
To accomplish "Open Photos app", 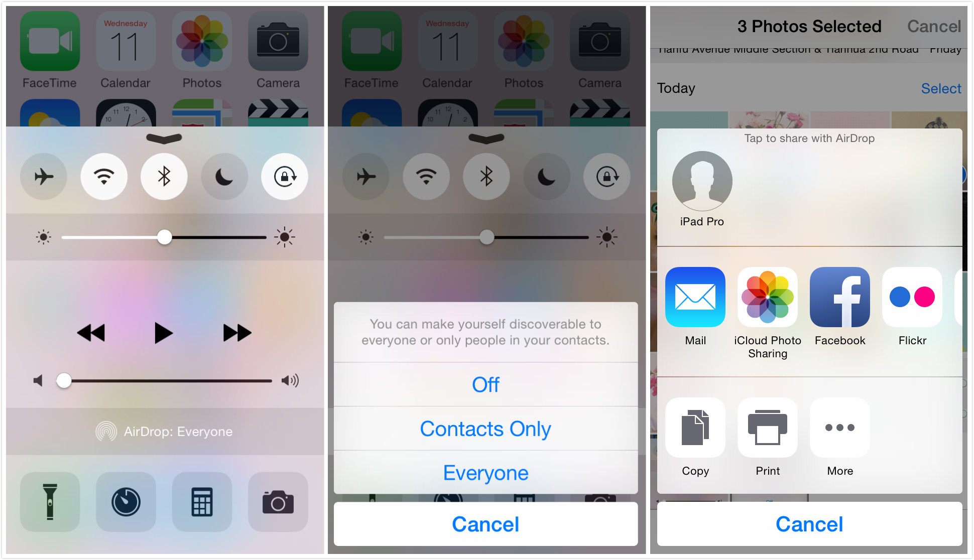I will [x=201, y=44].
